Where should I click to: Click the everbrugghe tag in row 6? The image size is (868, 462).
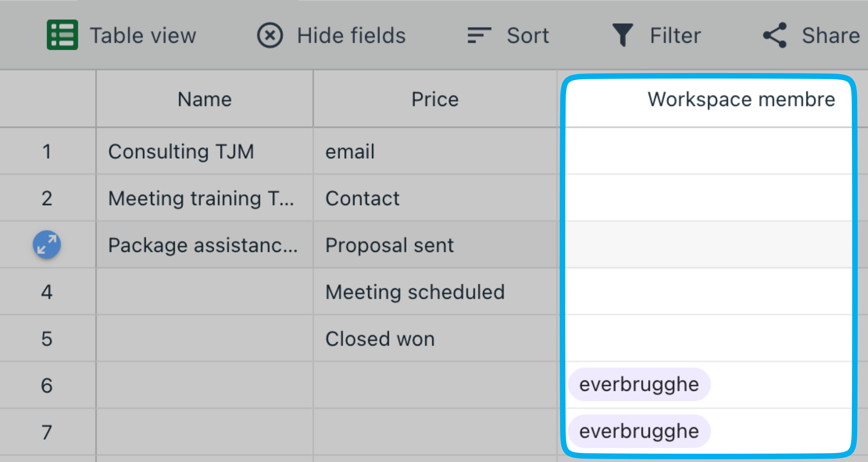coord(639,384)
